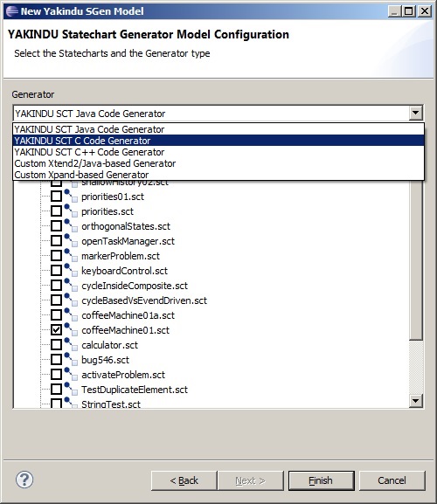Screen dimensions: 437x504
Task: Enable bug546.sct checkbox
Action: point(56,360)
